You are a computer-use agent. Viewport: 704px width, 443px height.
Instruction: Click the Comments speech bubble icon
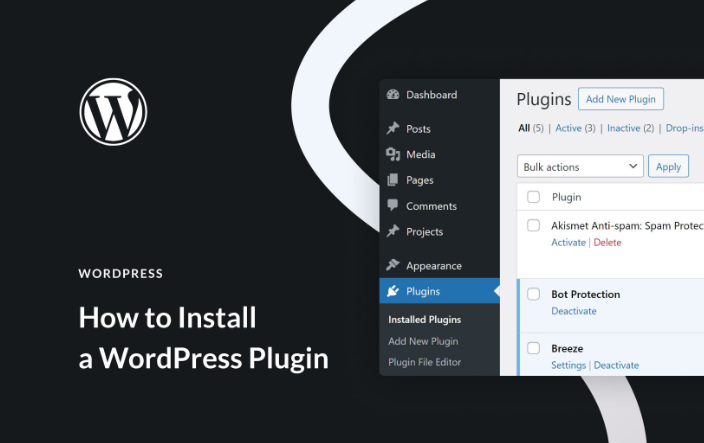coord(393,206)
